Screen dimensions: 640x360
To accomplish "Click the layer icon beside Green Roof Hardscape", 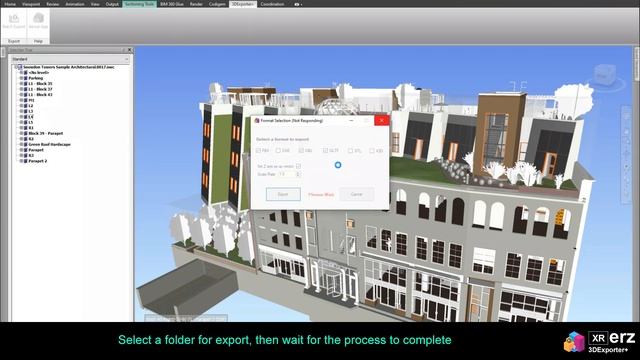I will [25, 144].
